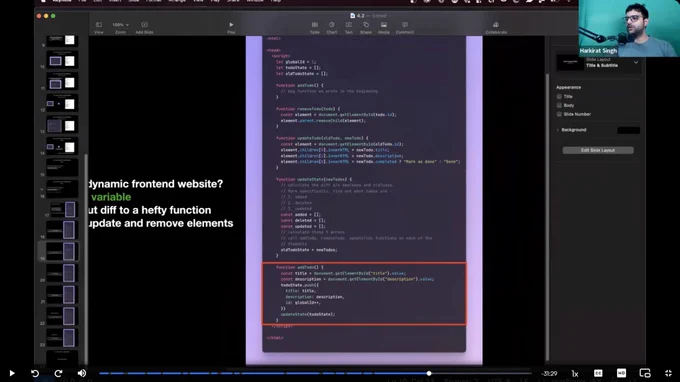This screenshot has width=680, height=382.
Task: Select slide 17 thumbnail in navigator
Action: (62, 210)
